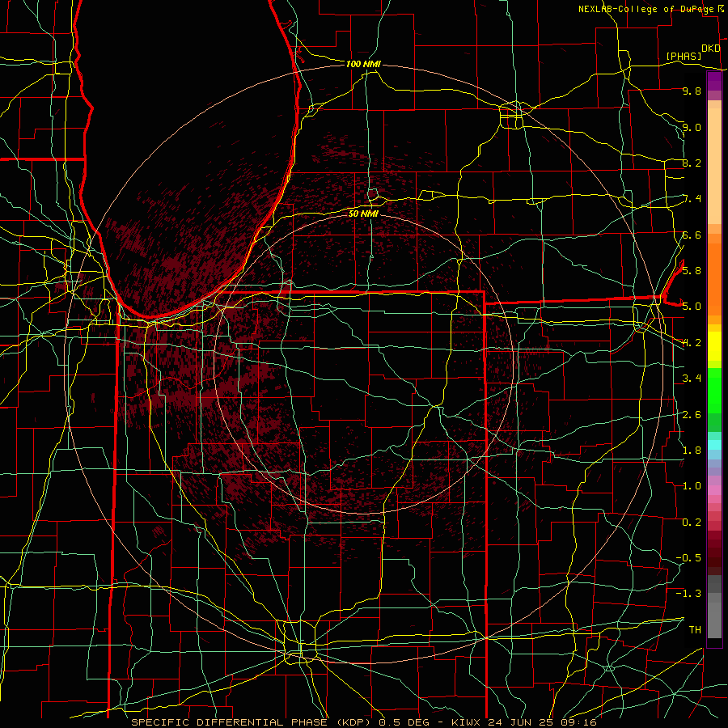Click the -1.3 legend value
The height and width of the screenshot is (728, 728).
(x=688, y=594)
